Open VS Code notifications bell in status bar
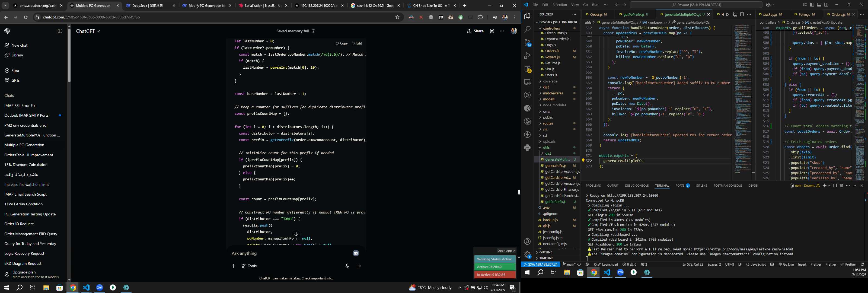868x293 pixels. click(862, 264)
